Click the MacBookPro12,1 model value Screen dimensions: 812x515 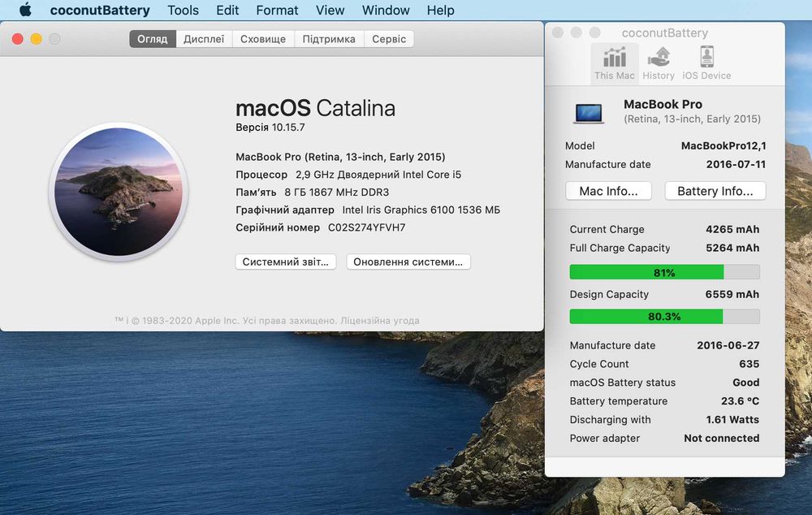pos(723,146)
